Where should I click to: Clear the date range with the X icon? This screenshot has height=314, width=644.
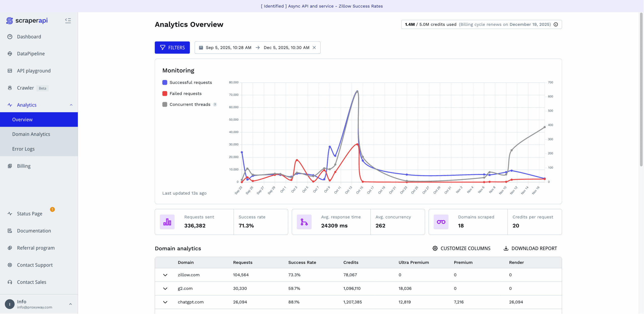314,48
